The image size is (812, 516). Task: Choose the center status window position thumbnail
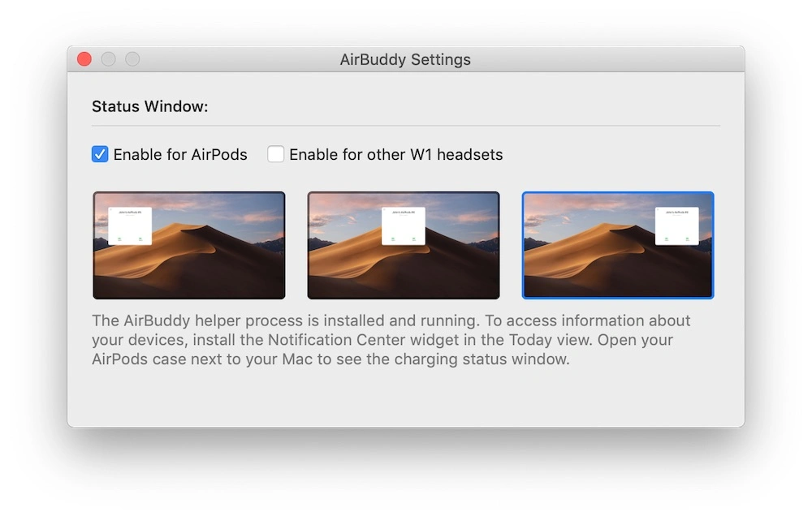(404, 245)
